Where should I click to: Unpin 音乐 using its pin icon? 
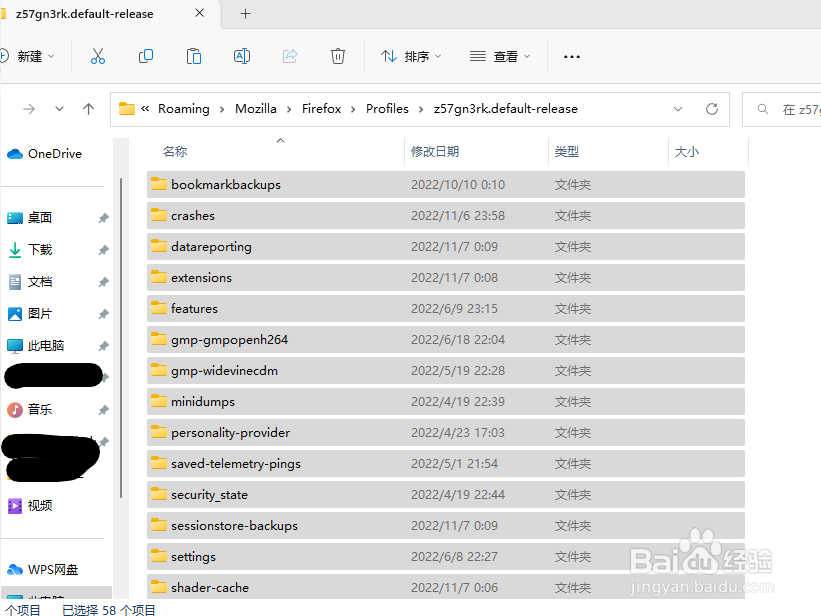104,410
